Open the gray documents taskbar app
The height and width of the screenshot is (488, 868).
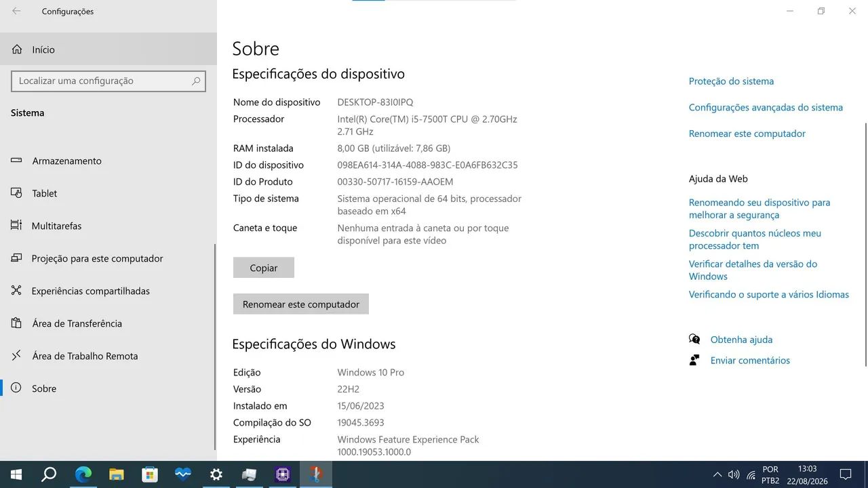[249, 474]
